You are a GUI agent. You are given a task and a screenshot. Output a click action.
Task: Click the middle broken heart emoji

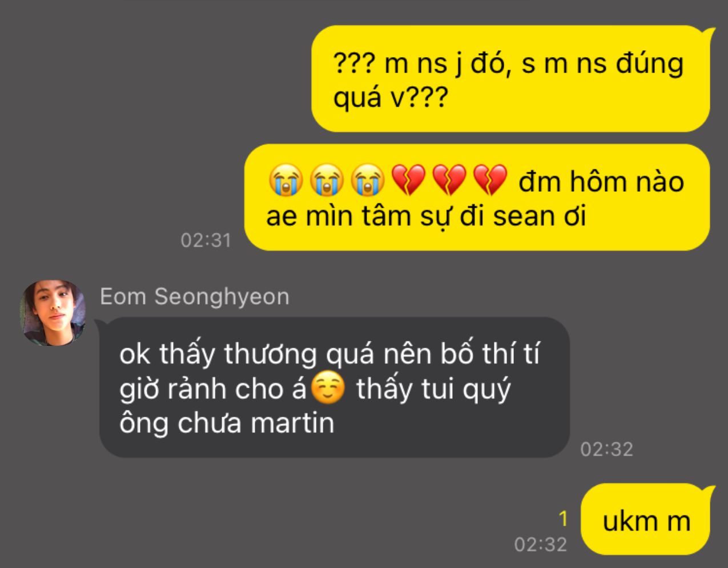point(450,180)
